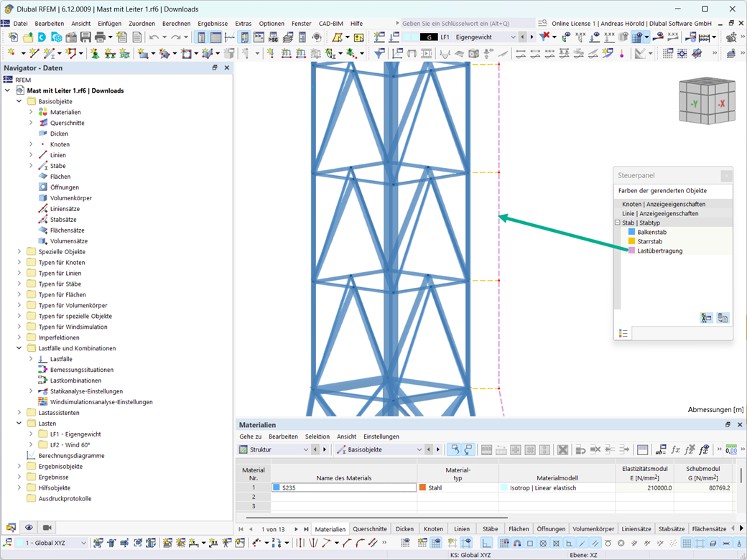Open the Struktur dropdown in table panel

point(305,449)
